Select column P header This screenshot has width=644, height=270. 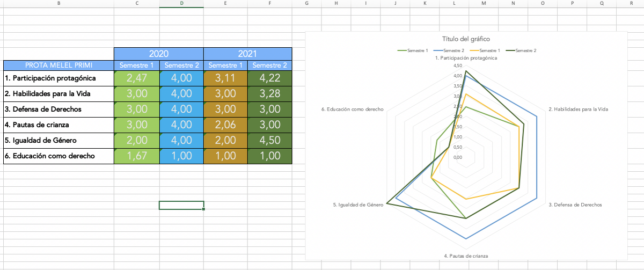572,3
